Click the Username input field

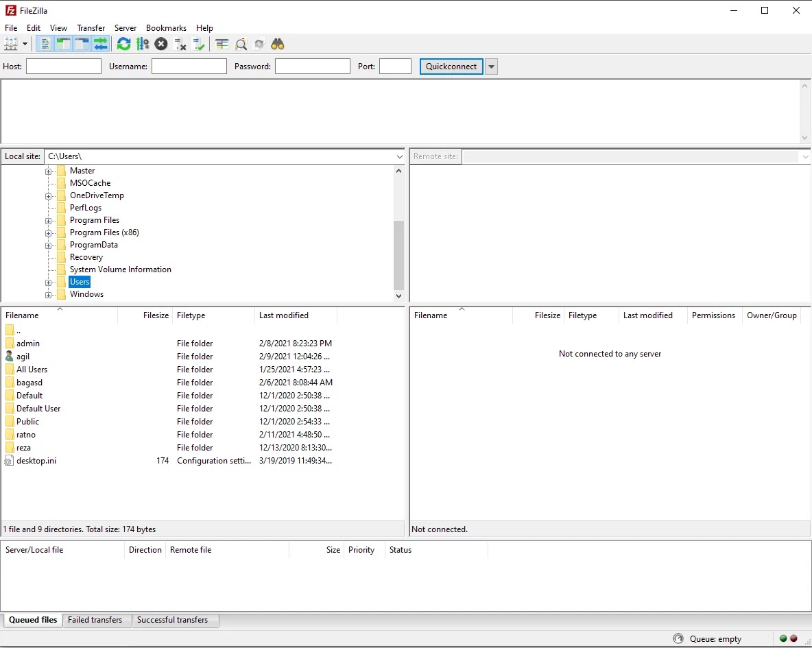189,67
